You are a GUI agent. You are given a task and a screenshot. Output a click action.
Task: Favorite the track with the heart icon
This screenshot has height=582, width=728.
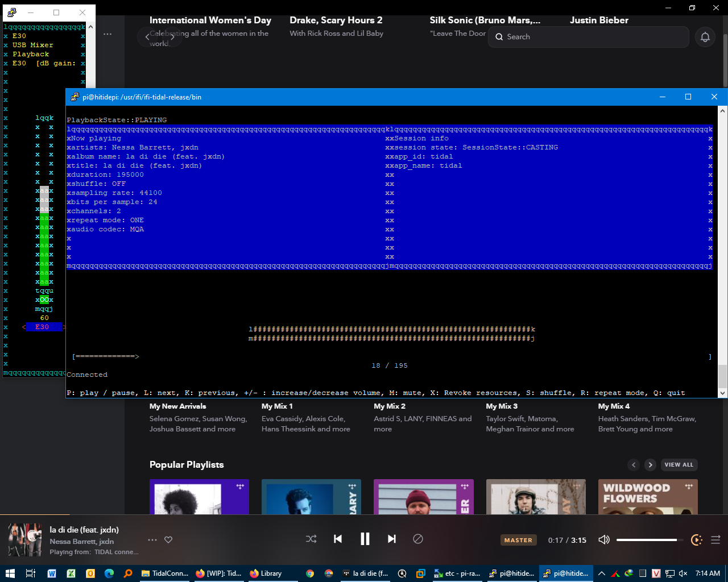pos(168,540)
